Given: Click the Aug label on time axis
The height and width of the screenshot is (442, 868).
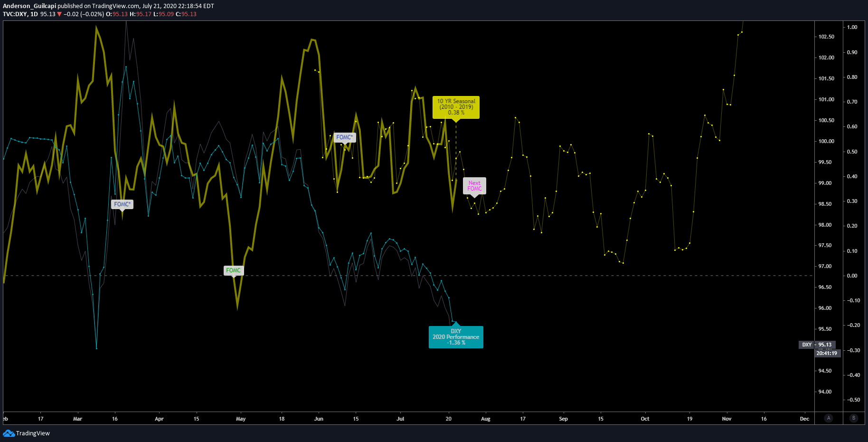Looking at the screenshot, I should point(485,419).
